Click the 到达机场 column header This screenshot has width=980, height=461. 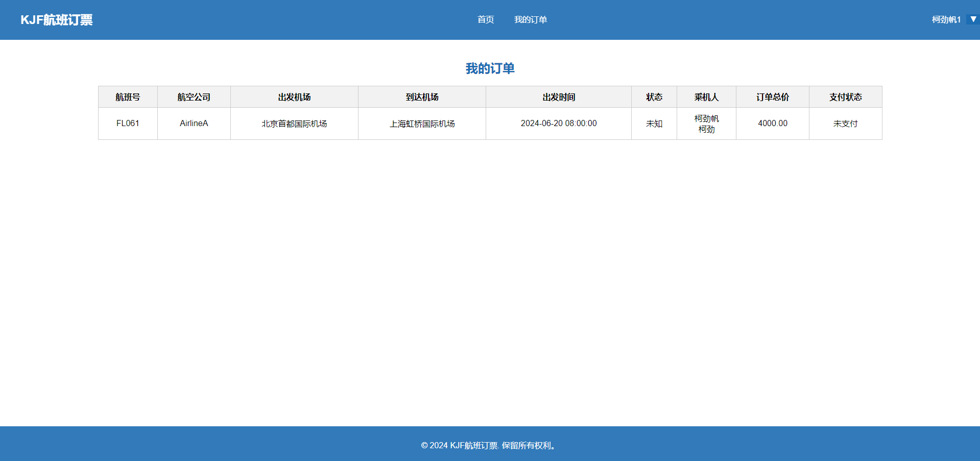pos(422,97)
